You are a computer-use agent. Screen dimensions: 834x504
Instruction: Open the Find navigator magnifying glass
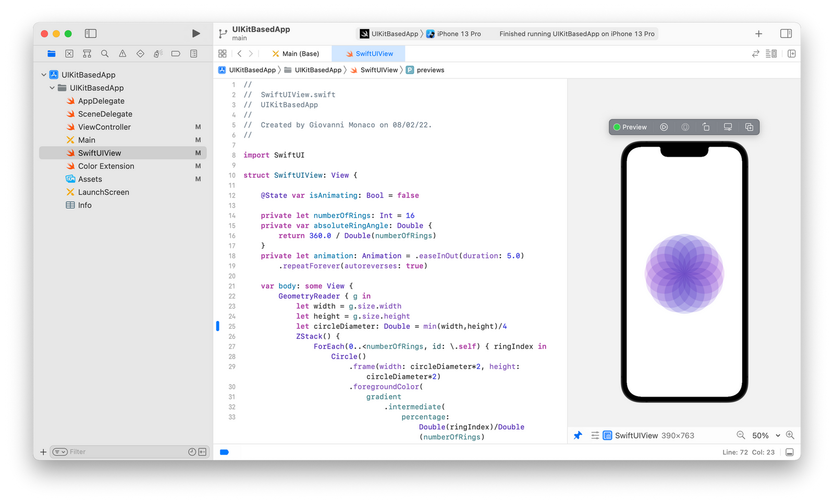pyautogui.click(x=104, y=53)
